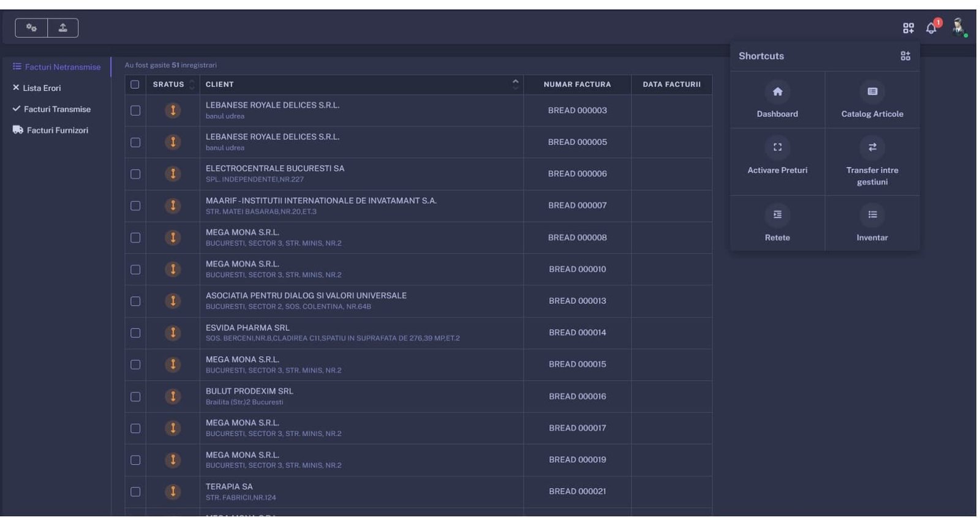Open the Catalog Articole shortcut
Viewport: 980px width, 518px height.
click(x=872, y=100)
